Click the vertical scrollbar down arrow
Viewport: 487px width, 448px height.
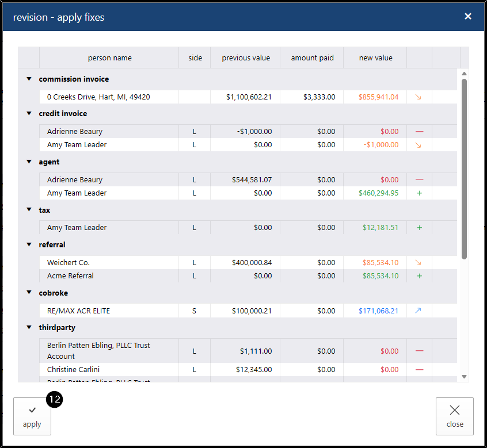[464, 377]
